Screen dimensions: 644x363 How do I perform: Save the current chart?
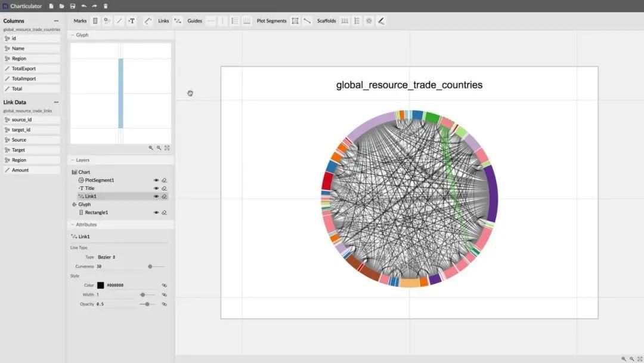coord(73,6)
